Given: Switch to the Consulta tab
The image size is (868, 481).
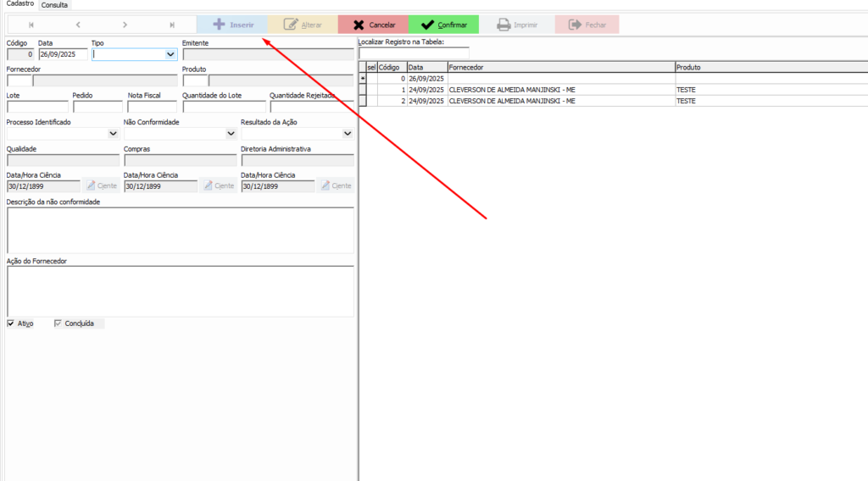Looking at the screenshot, I should (x=55, y=5).
